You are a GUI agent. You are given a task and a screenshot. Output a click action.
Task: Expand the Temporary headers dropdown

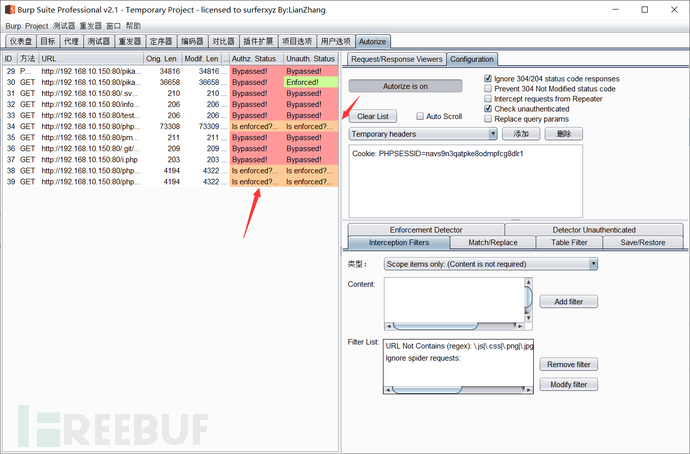click(x=423, y=134)
